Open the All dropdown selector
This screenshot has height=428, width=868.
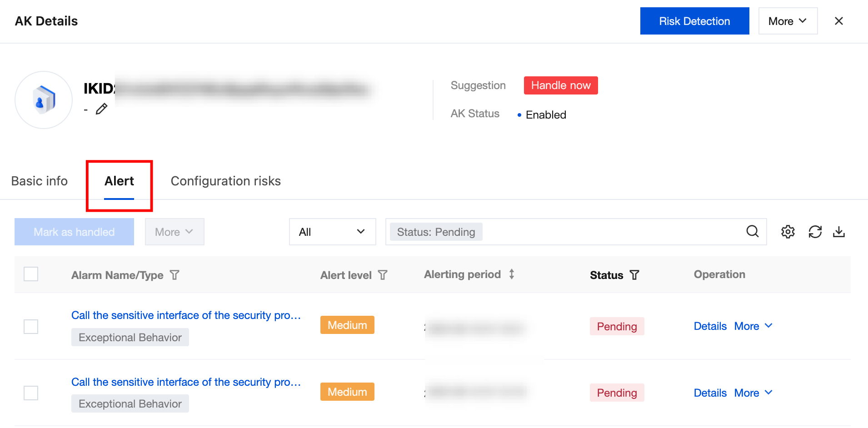point(332,232)
